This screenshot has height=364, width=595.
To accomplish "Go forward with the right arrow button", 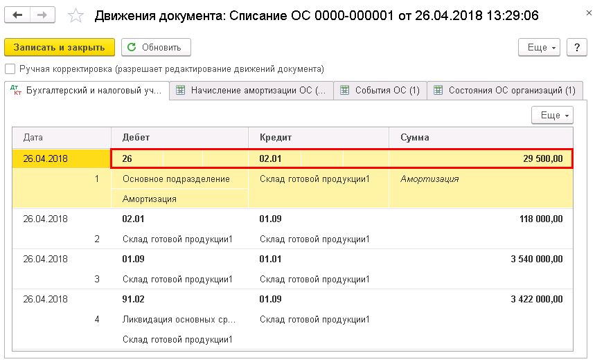I will pyautogui.click(x=42, y=15).
